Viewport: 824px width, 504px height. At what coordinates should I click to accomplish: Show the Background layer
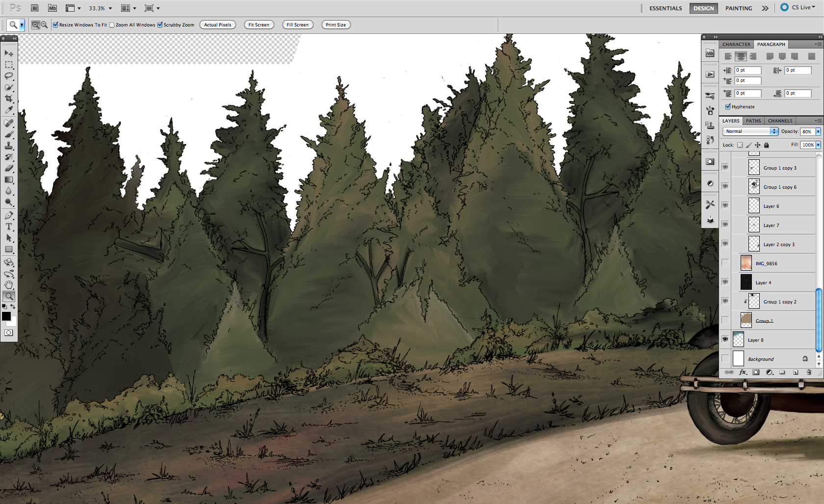tap(725, 358)
